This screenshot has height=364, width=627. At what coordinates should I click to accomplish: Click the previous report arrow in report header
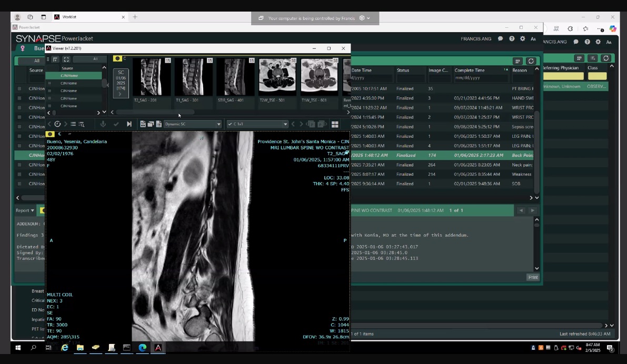click(x=521, y=210)
